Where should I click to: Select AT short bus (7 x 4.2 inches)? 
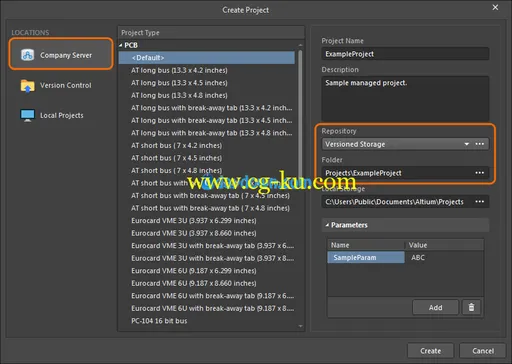coord(207,145)
